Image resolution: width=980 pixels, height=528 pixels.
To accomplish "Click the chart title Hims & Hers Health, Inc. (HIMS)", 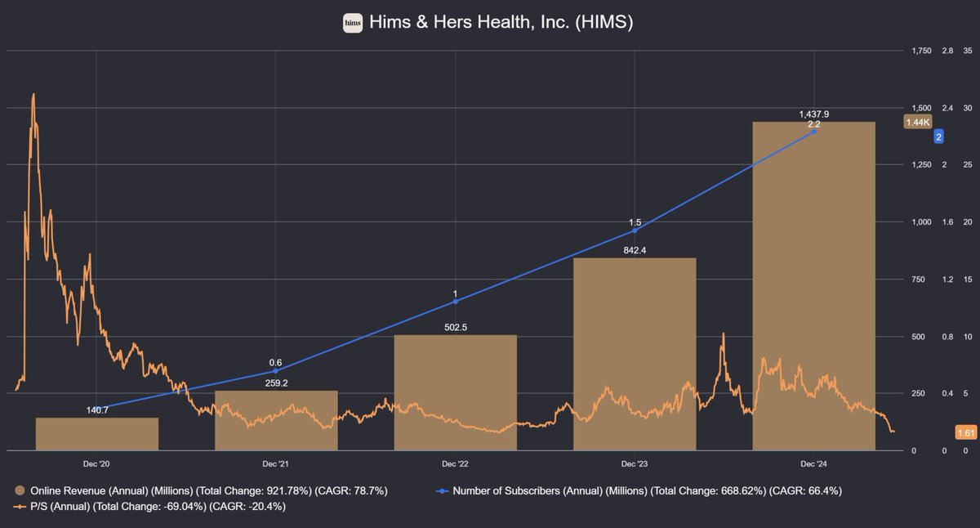I will click(501, 23).
